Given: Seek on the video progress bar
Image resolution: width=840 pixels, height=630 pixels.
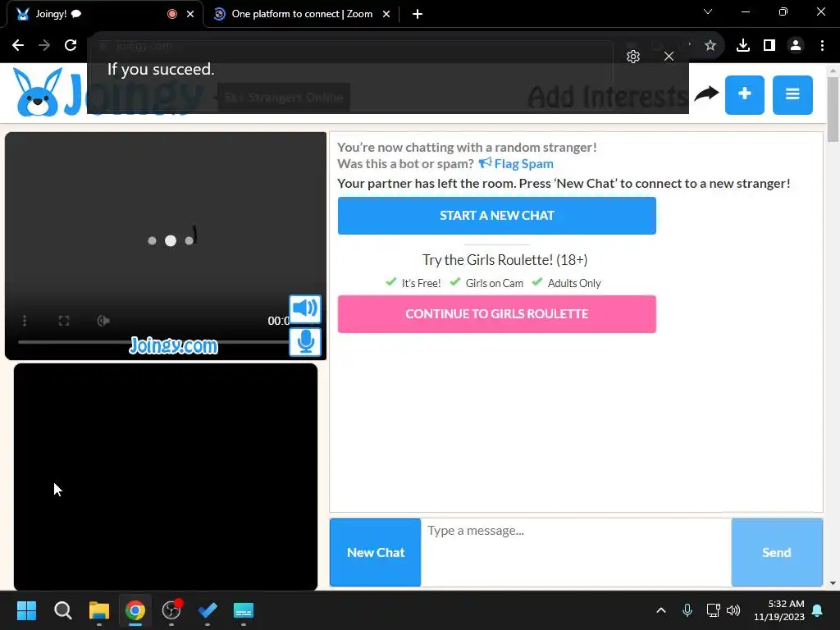Looking at the screenshot, I should coord(153,342).
